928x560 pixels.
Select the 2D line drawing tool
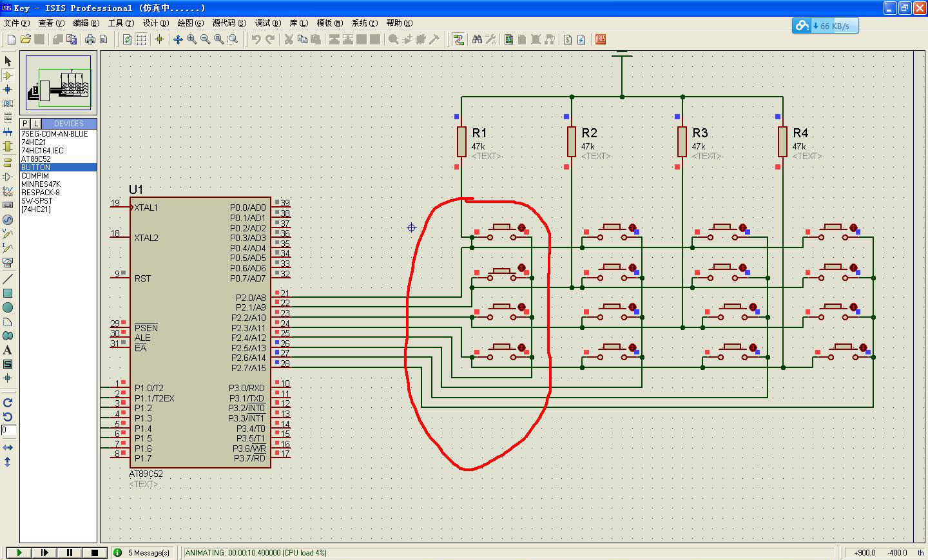[8, 279]
